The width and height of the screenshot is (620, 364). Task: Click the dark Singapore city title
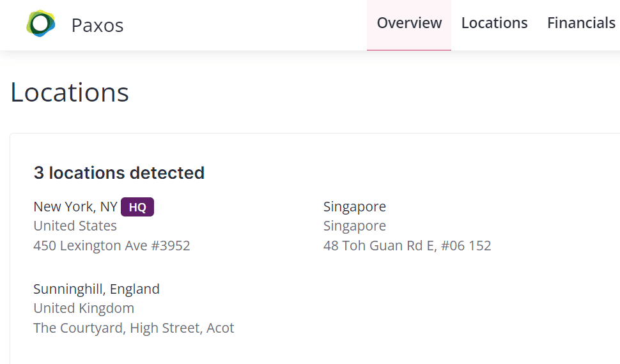click(x=355, y=207)
